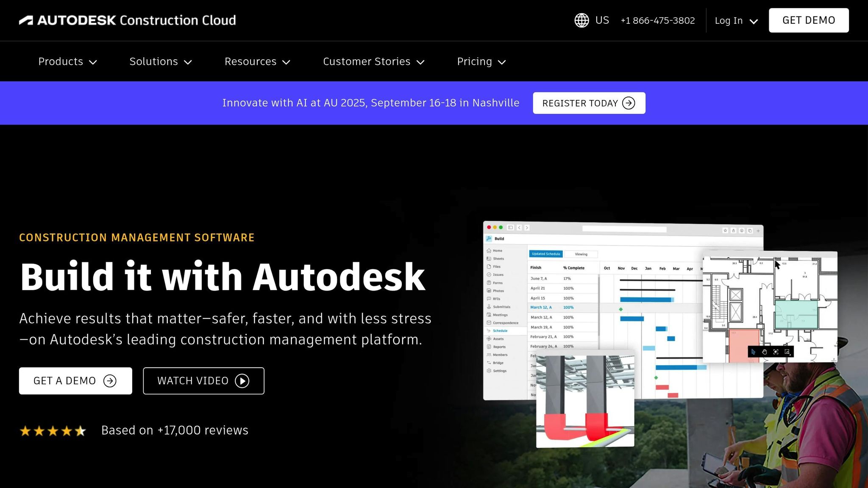
Task: Expand the Pricing menu
Action: pyautogui.click(x=481, y=61)
